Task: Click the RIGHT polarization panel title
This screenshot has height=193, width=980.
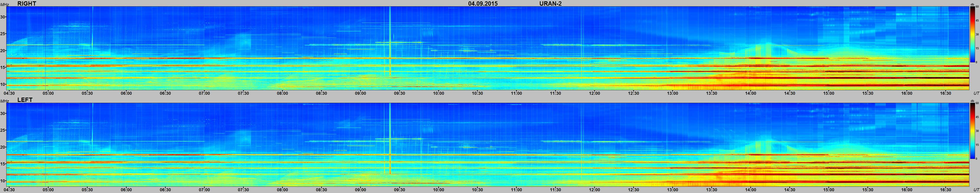Action: tap(27, 3)
